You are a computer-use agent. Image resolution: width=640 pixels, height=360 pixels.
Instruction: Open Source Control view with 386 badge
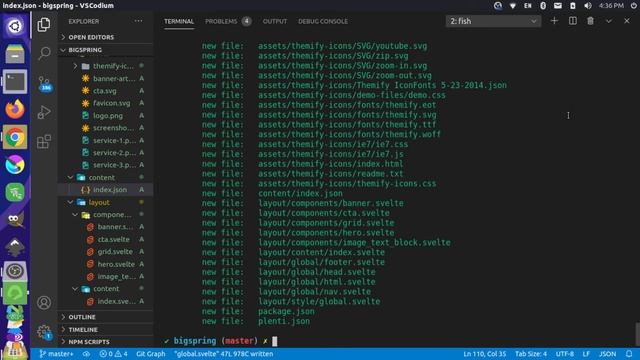[x=44, y=83]
